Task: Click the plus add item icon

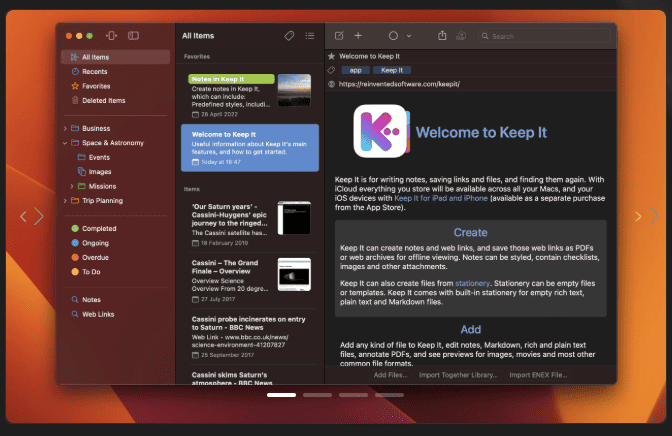Action: click(x=358, y=36)
